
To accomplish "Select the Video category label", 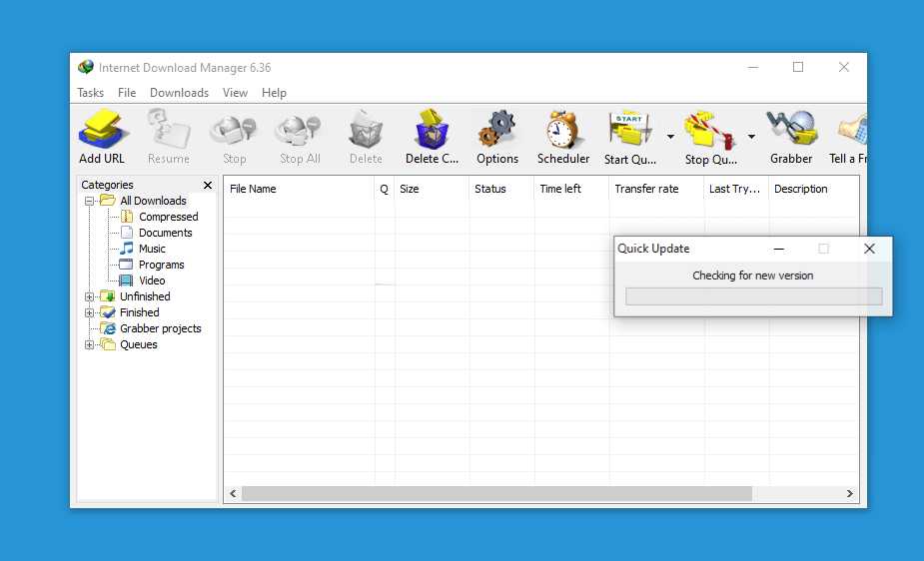I will point(152,280).
